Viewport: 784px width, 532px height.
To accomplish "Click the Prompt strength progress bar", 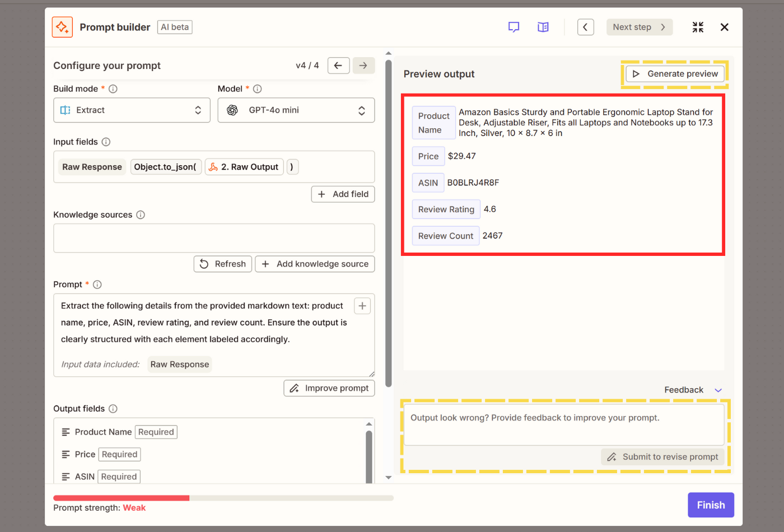I will click(223, 498).
